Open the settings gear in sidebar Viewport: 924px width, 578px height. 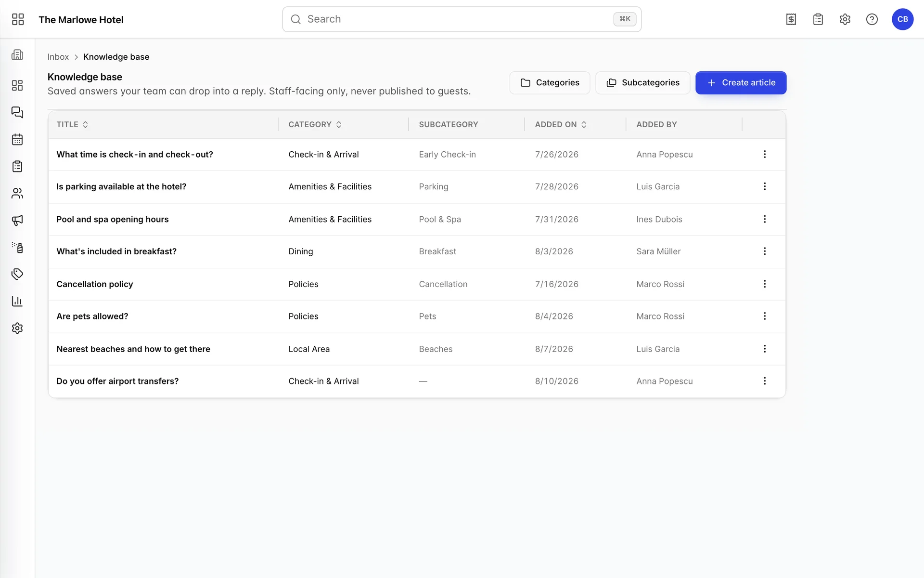(17, 328)
